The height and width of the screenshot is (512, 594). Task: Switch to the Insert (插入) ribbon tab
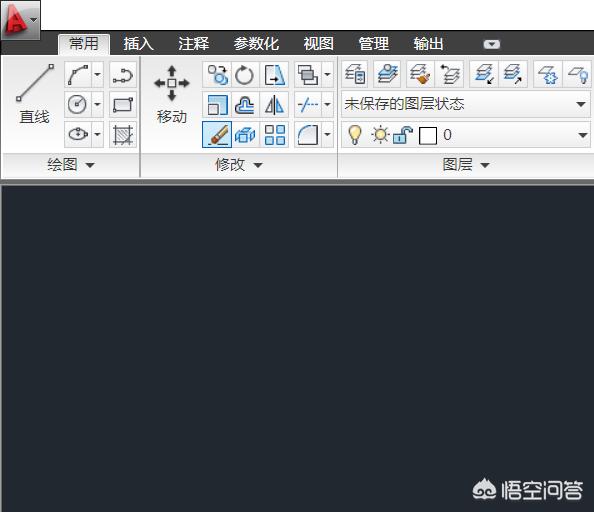pyautogui.click(x=138, y=44)
